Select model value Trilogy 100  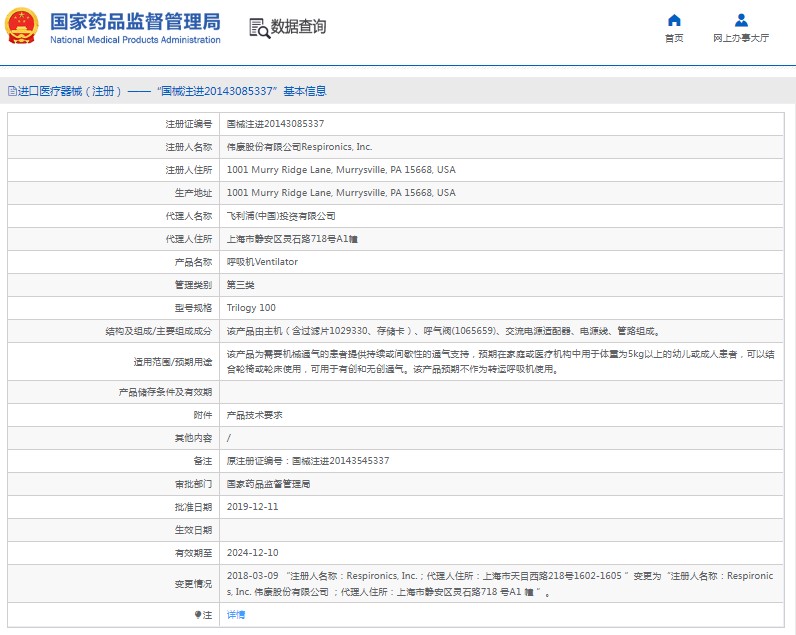(x=251, y=308)
